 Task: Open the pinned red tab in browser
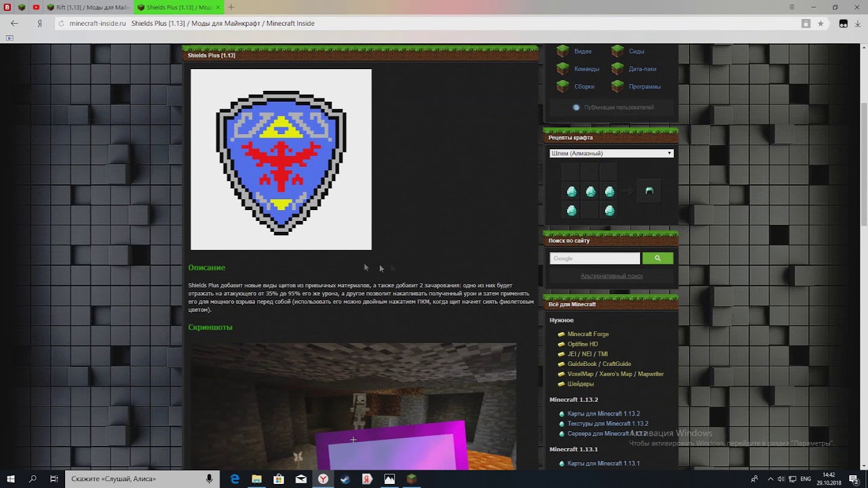coord(7,7)
